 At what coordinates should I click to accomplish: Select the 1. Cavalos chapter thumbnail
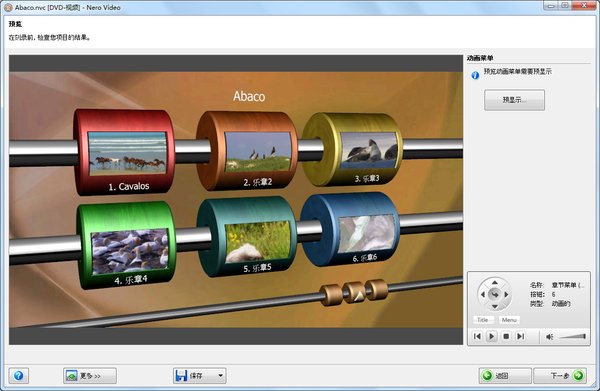tap(127, 153)
